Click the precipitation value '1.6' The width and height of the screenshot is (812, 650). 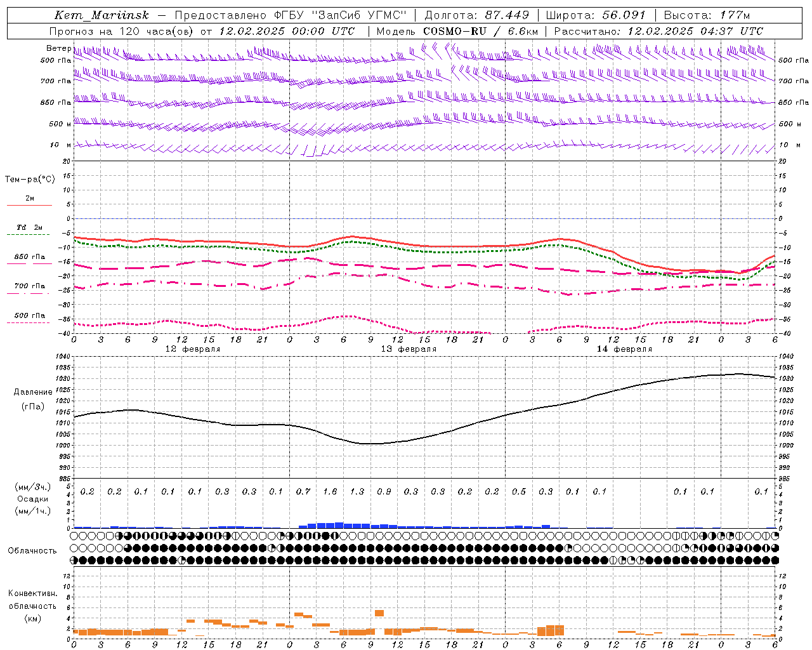click(x=330, y=491)
